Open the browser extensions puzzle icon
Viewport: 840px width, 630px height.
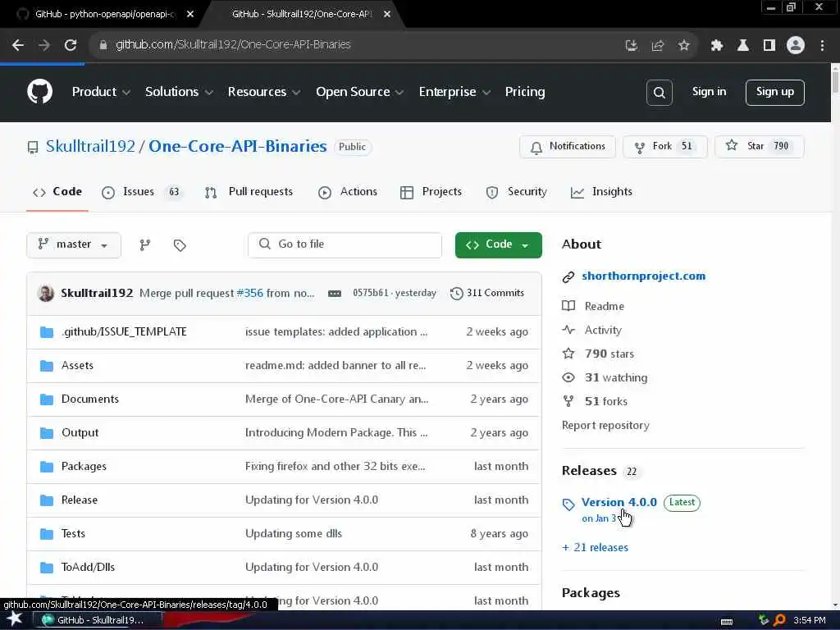717,46
